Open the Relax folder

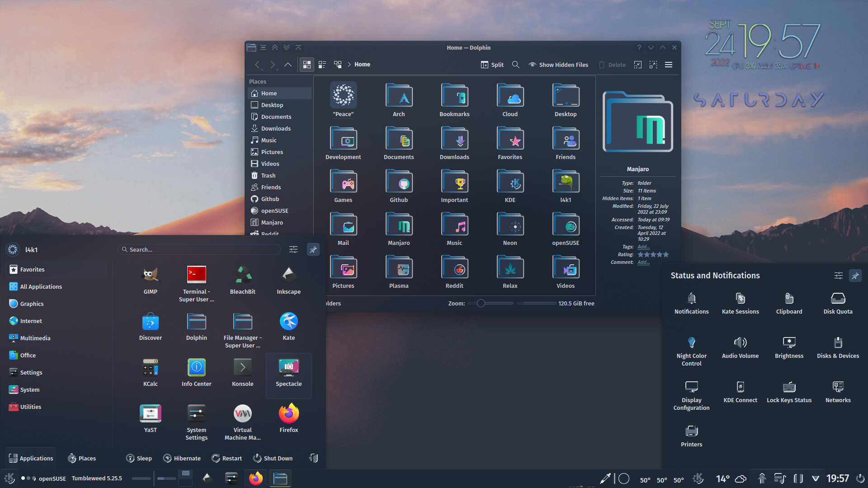pyautogui.click(x=510, y=272)
